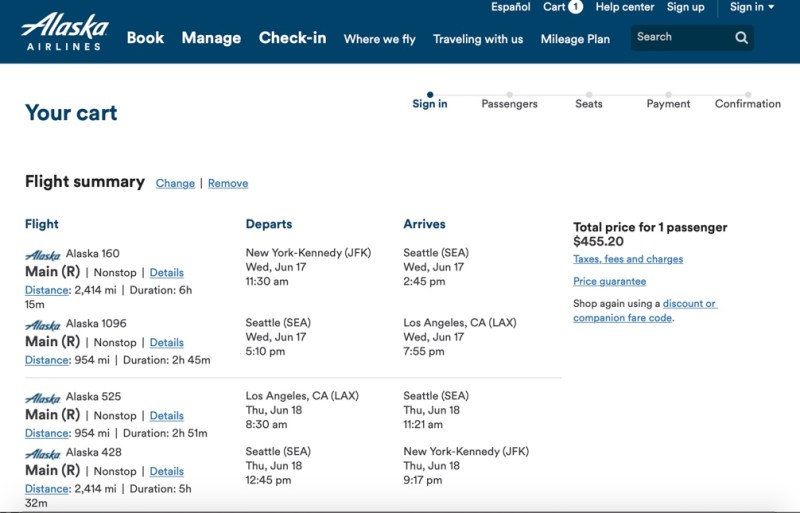Open the Cart link
Image resolution: width=800 pixels, height=513 pixels.
coord(554,7)
